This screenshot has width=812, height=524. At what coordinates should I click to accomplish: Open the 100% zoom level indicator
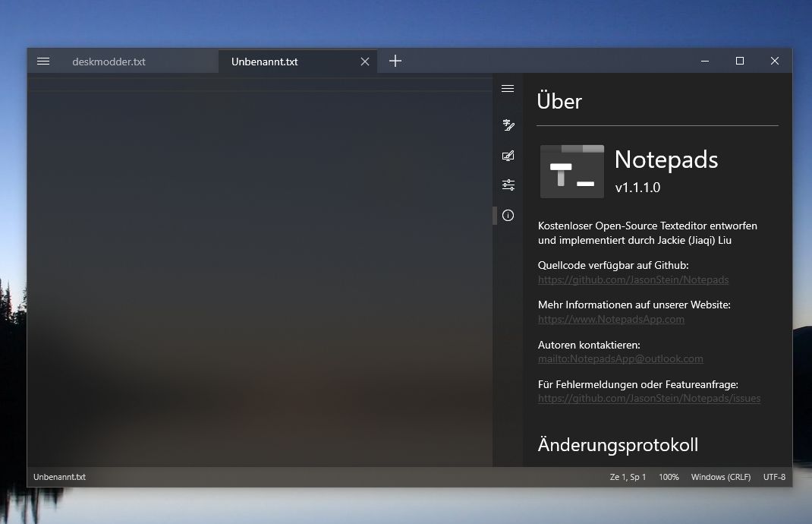pos(669,477)
